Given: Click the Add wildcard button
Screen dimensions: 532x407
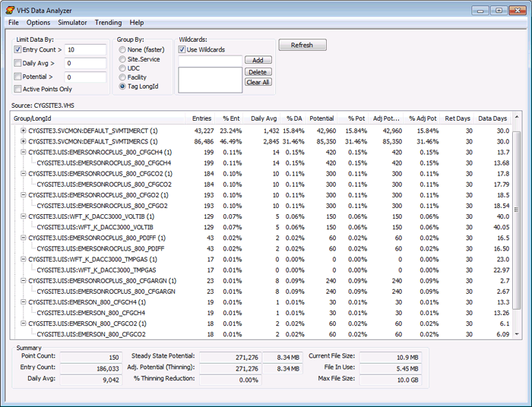Looking at the screenshot, I should click(x=258, y=60).
